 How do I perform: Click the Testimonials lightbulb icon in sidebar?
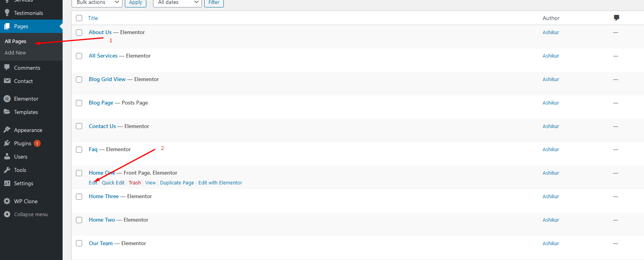(7, 13)
